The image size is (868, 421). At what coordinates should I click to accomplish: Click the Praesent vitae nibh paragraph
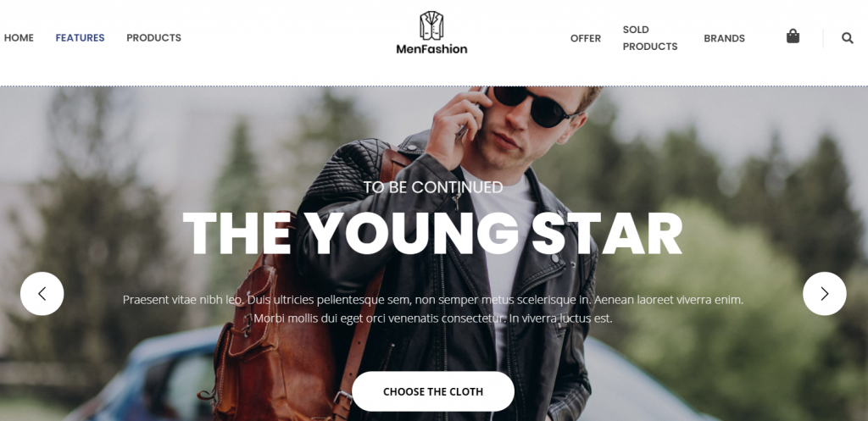pos(433,309)
